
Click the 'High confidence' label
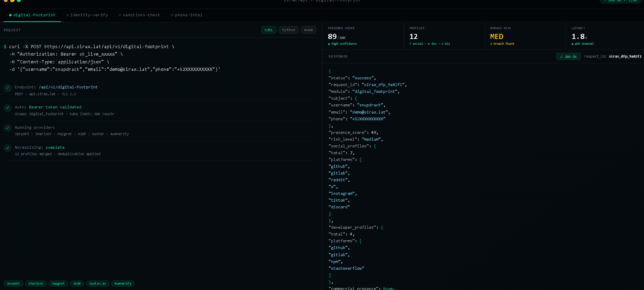pyautogui.click(x=342, y=44)
